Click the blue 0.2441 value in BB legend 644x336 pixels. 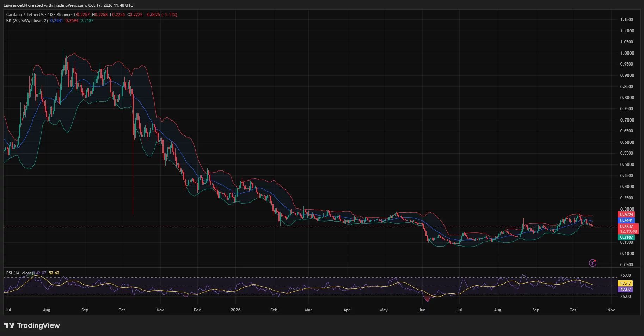pyautogui.click(x=56, y=21)
